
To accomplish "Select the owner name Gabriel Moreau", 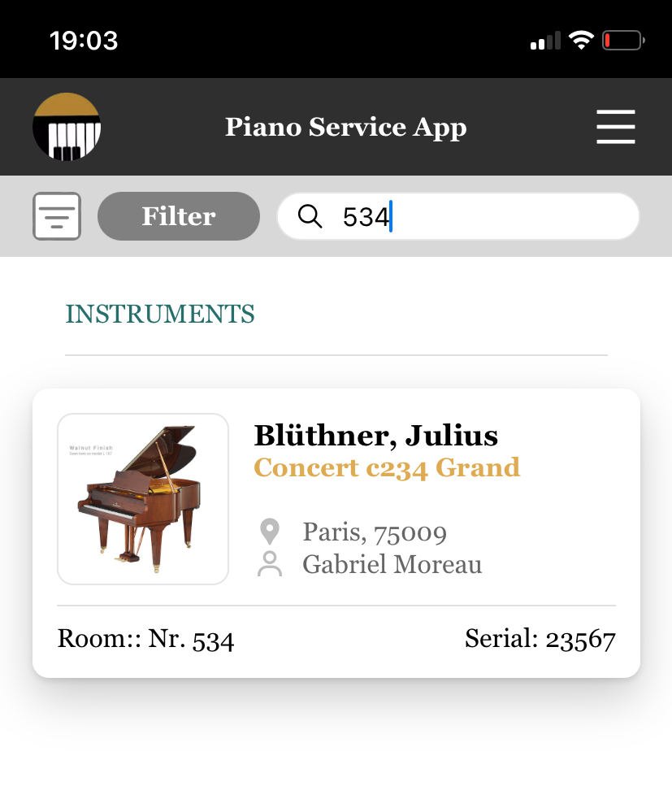I will click(392, 564).
